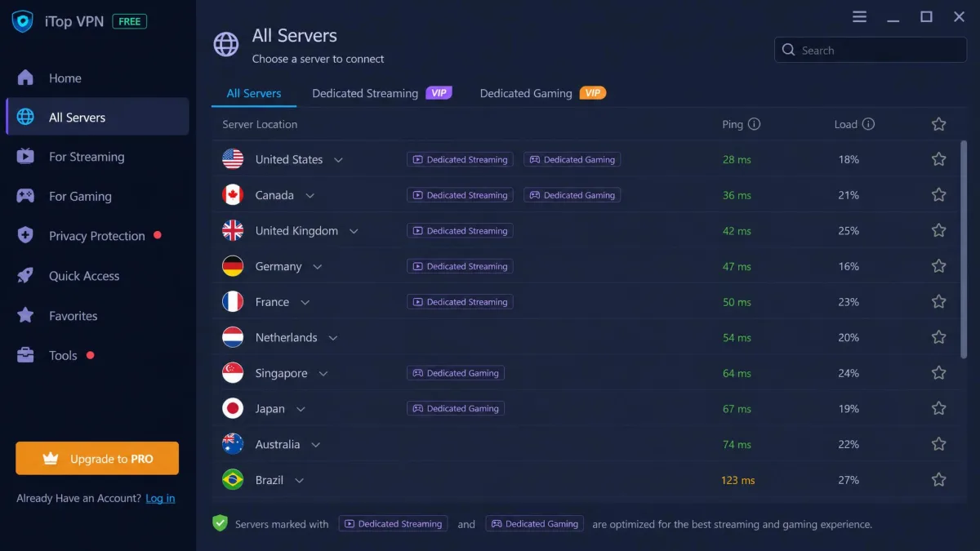Click the iTop VPN shield logo

(22, 21)
